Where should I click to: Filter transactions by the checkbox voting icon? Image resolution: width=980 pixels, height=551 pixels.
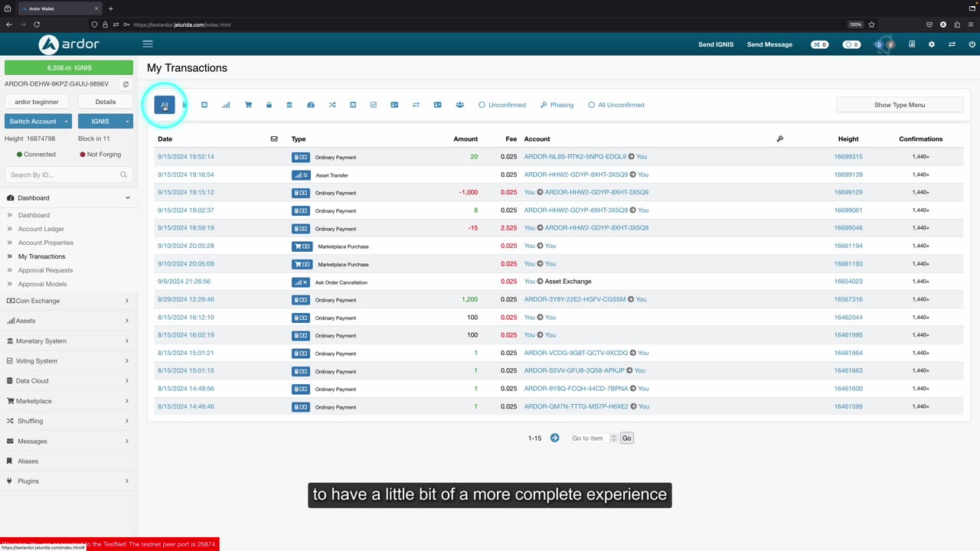point(374,105)
